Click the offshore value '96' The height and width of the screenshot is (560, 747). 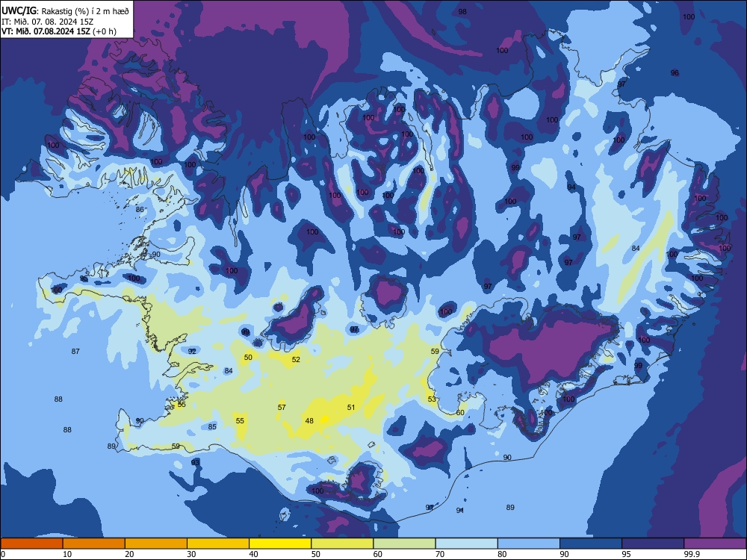point(675,73)
